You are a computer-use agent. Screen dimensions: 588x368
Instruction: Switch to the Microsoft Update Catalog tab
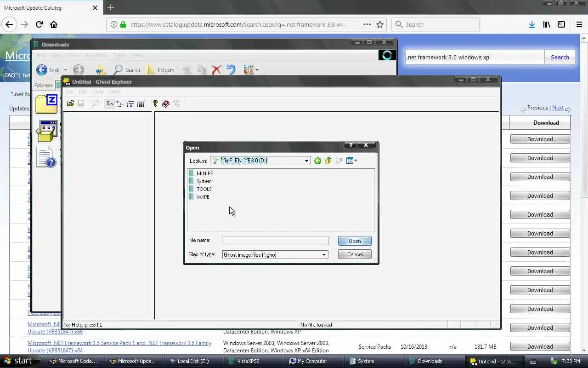pyautogui.click(x=51, y=7)
